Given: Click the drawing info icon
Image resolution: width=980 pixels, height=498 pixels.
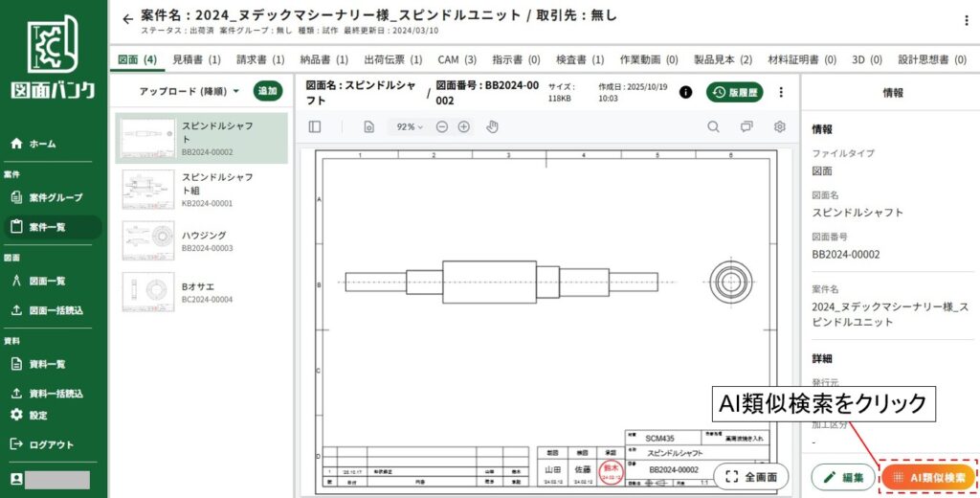Looking at the screenshot, I should pyautogui.click(x=685, y=92).
